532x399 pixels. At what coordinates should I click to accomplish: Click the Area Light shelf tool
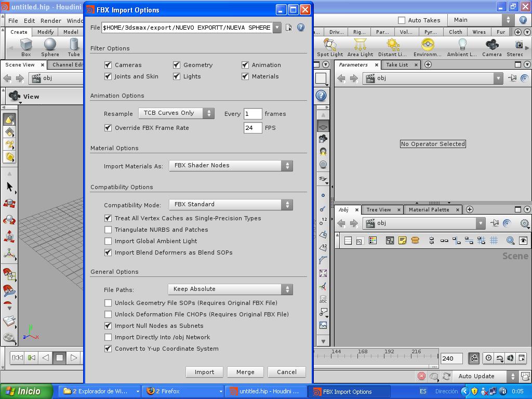coord(360,47)
